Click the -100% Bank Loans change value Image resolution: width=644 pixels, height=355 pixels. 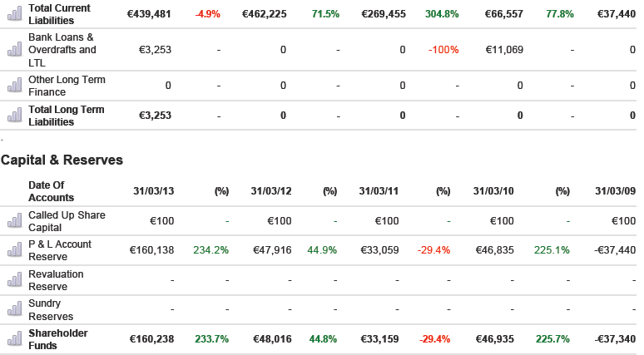pyautogui.click(x=443, y=50)
